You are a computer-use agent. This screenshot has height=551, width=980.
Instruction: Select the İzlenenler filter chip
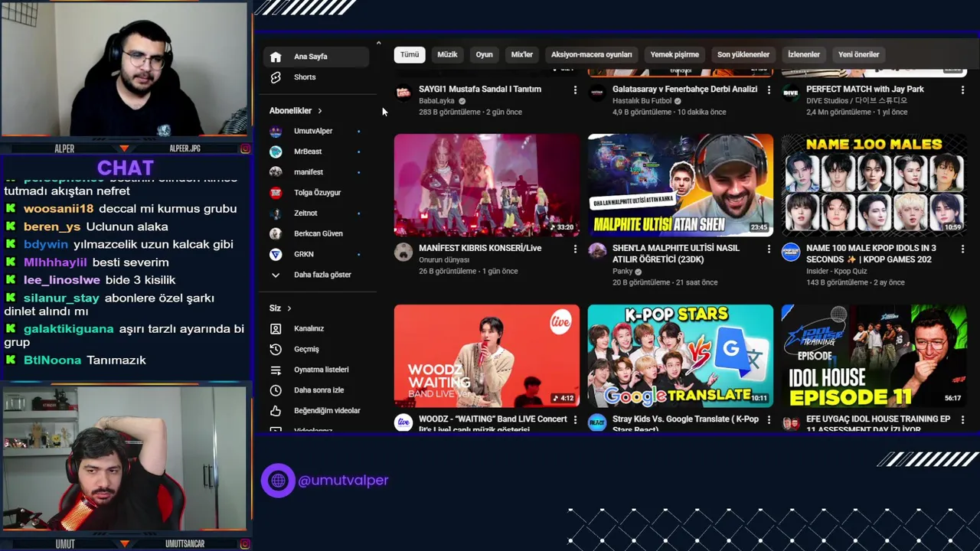pos(804,54)
